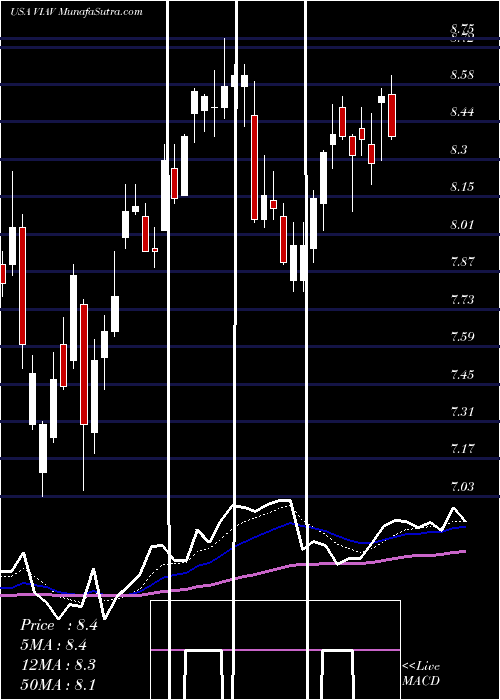Click the 7.17 price axis label
The image size is (500, 700).
[x=462, y=448]
